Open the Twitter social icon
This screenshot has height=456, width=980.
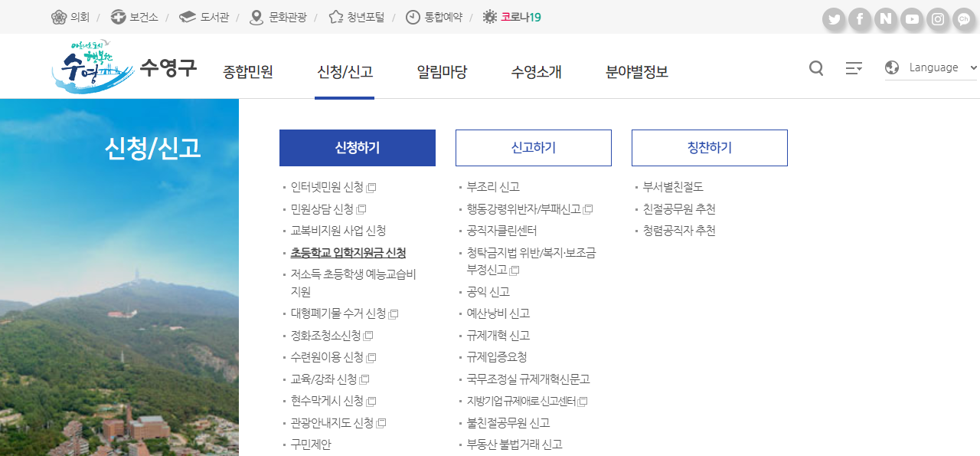834,19
